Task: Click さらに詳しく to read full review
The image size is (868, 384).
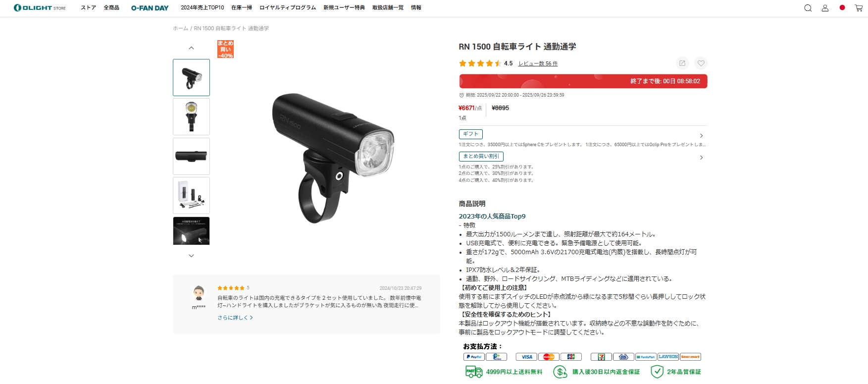Action: [x=235, y=318]
